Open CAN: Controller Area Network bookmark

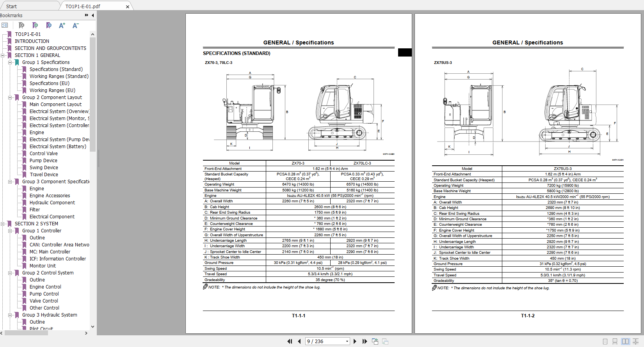tap(59, 245)
